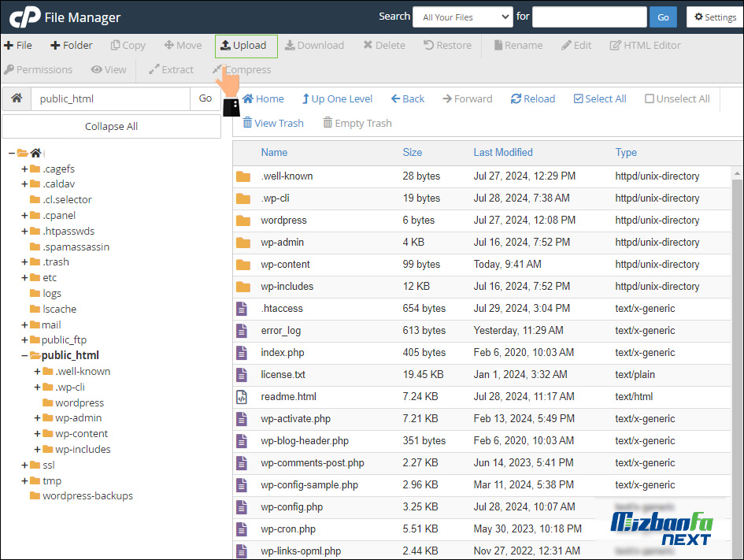
Task: Open View Trash
Action: tap(273, 124)
